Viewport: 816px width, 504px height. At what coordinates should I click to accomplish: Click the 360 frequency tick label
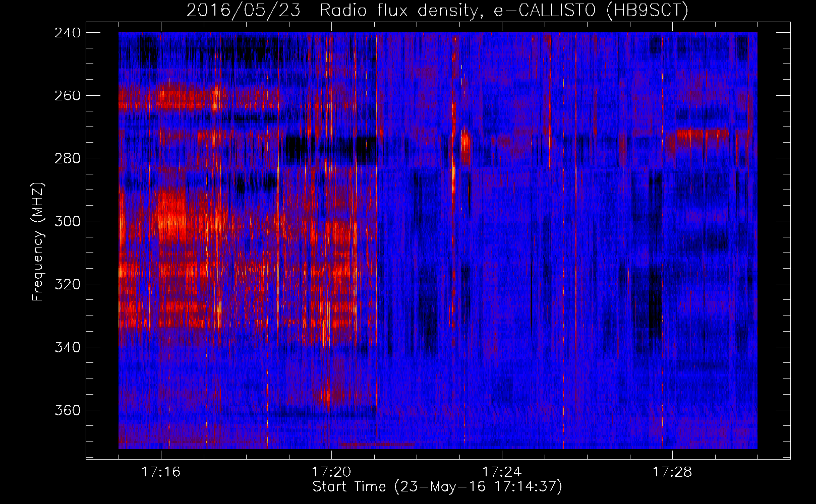pos(68,411)
